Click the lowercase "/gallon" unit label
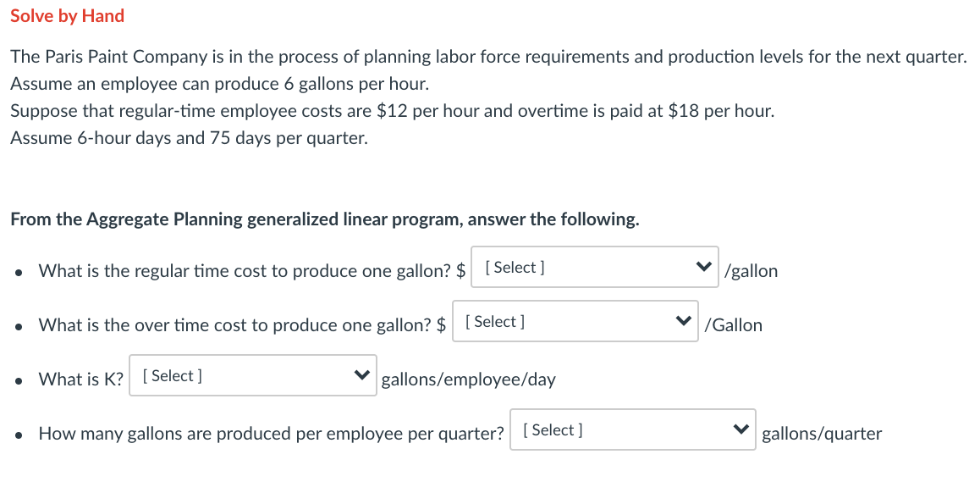Screen dimensions: 980x493 pos(752,271)
